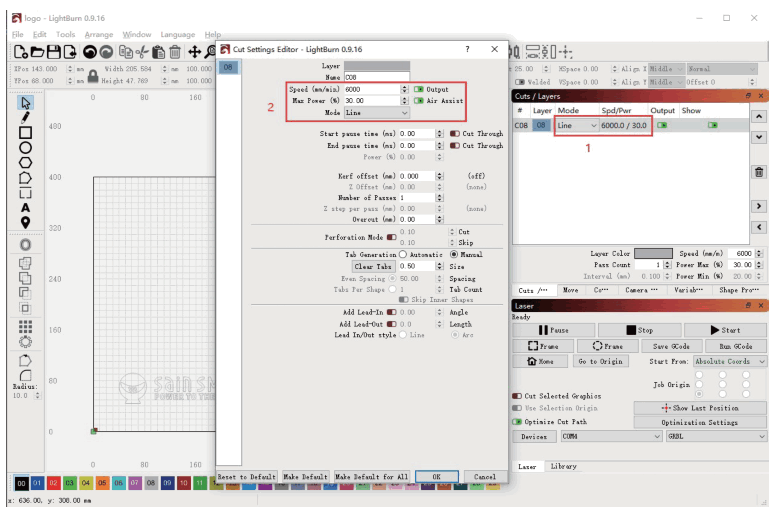The height and width of the screenshot is (517, 780).
Task: Toggle the Output switch in Cut Settings Editor
Action: coord(419,89)
